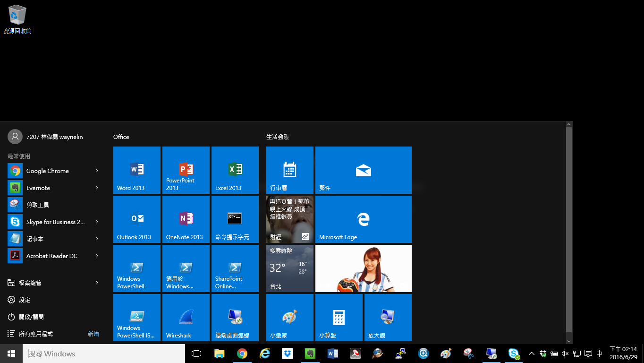The image size is (644, 363).
Task: Open the photo tile of woman holding ball
Action: pos(364,268)
